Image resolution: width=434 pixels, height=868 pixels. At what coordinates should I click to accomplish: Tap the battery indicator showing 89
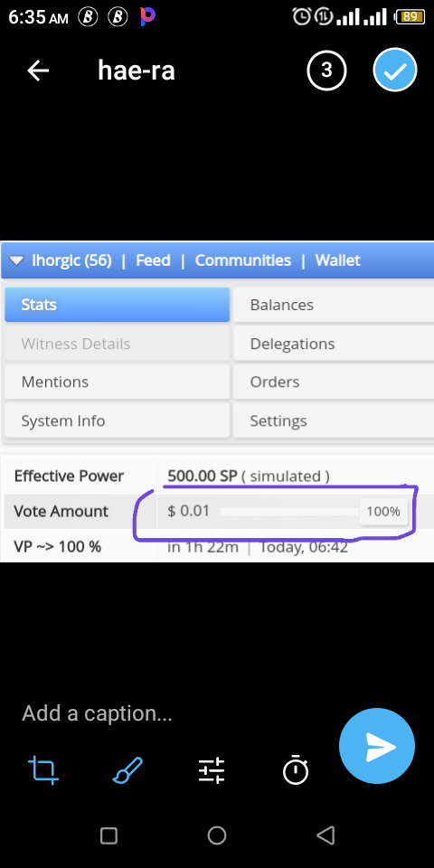tap(410, 16)
